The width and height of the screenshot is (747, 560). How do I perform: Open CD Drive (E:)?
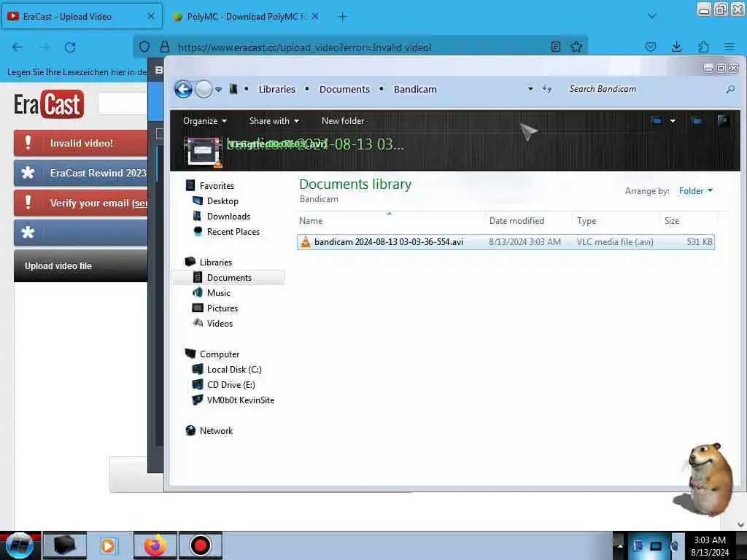pos(231,385)
